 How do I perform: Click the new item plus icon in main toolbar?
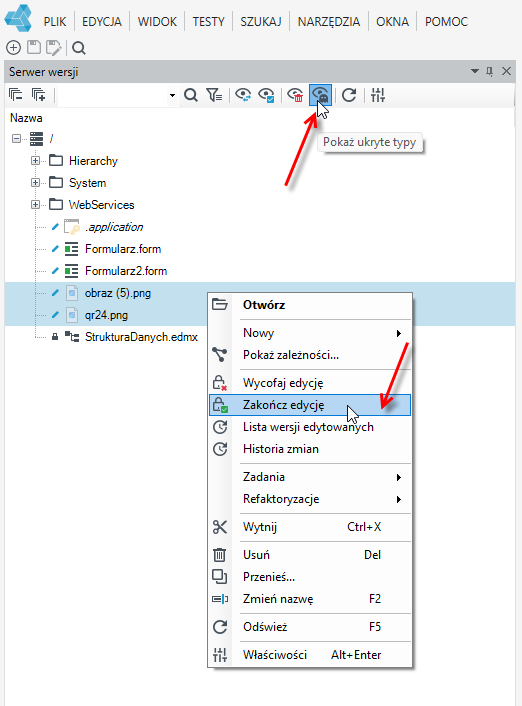click(x=14, y=47)
